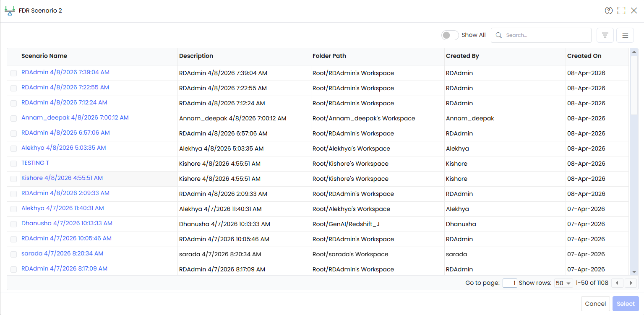Click the Go to page input field
Image resolution: width=644 pixels, height=315 pixels.
click(510, 283)
